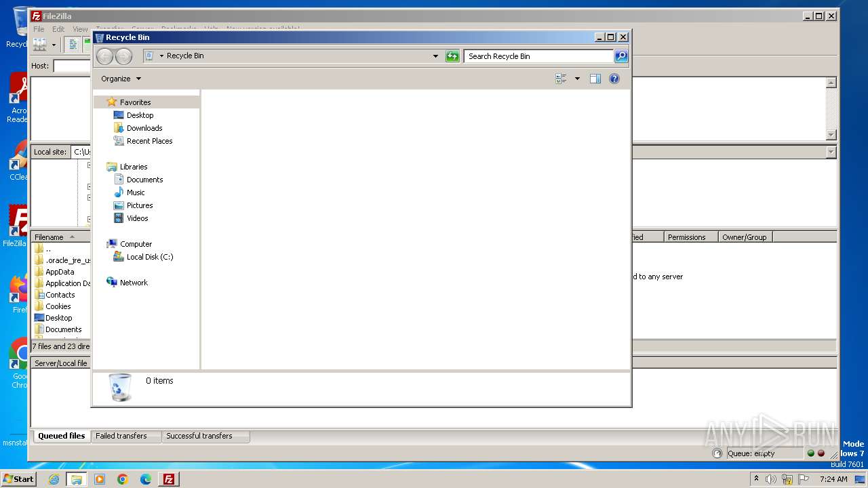Open Videos library in navigation pane

coord(137,218)
